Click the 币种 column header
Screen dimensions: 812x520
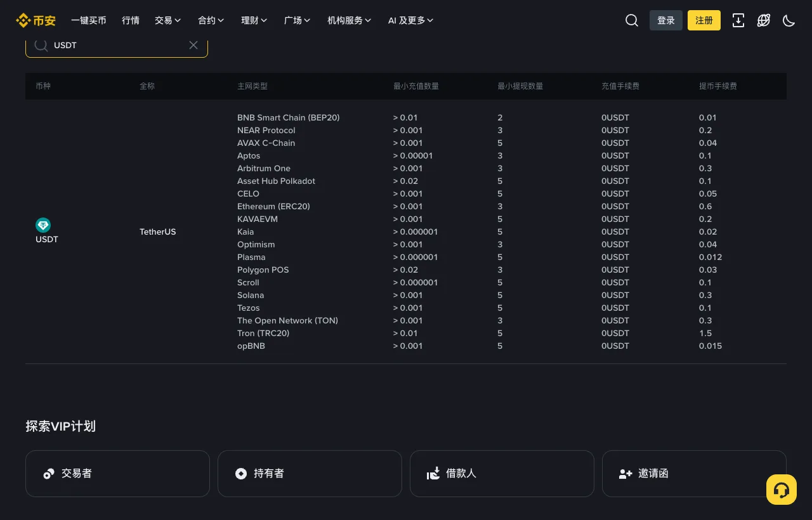(43, 86)
